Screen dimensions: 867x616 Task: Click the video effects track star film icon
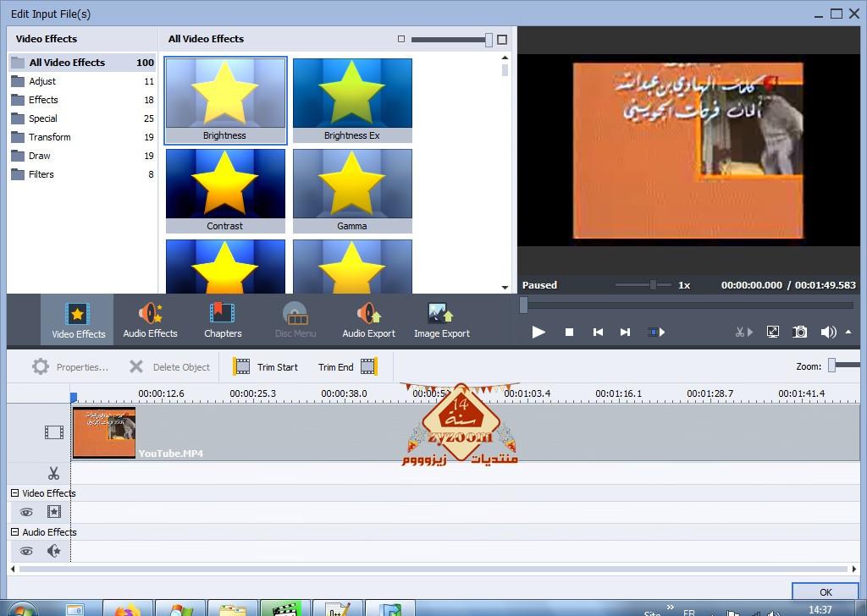click(53, 512)
